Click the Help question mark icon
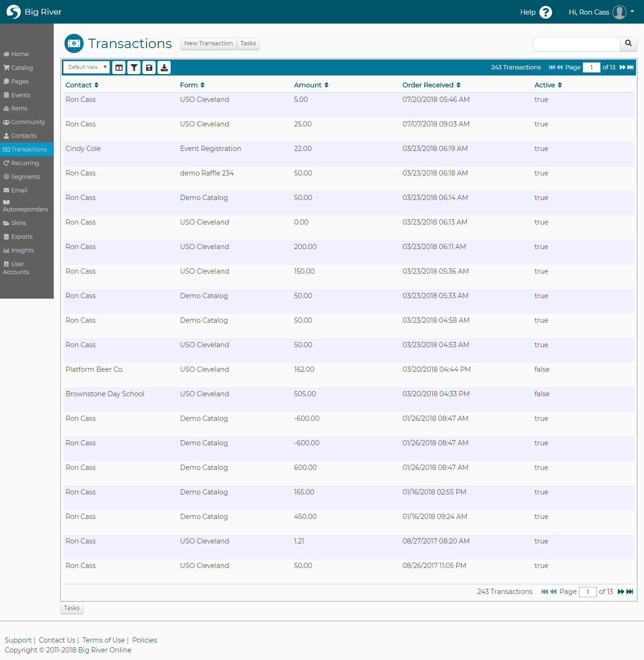 click(545, 12)
